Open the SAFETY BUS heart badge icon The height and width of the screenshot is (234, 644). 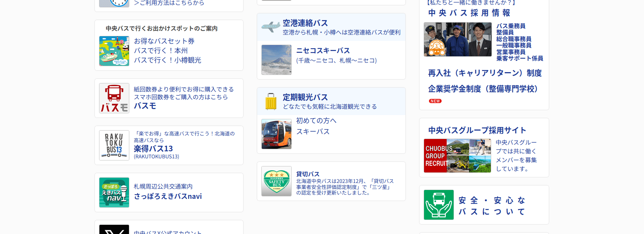276,181
